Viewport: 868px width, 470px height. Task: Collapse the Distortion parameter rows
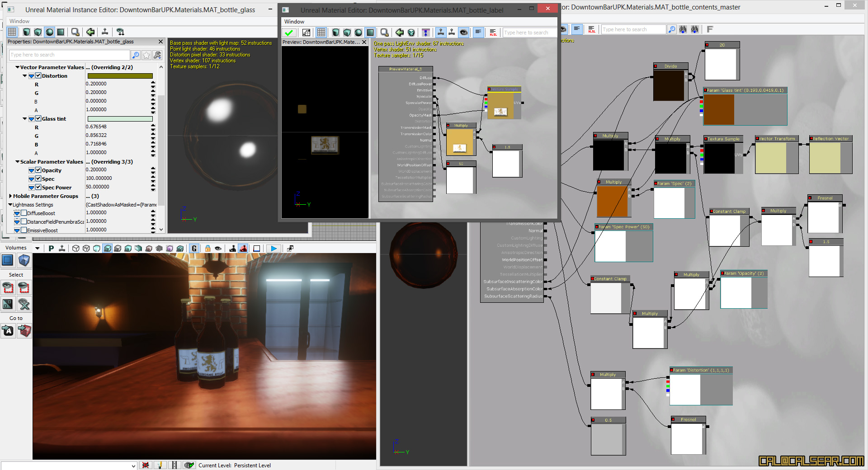[24, 76]
